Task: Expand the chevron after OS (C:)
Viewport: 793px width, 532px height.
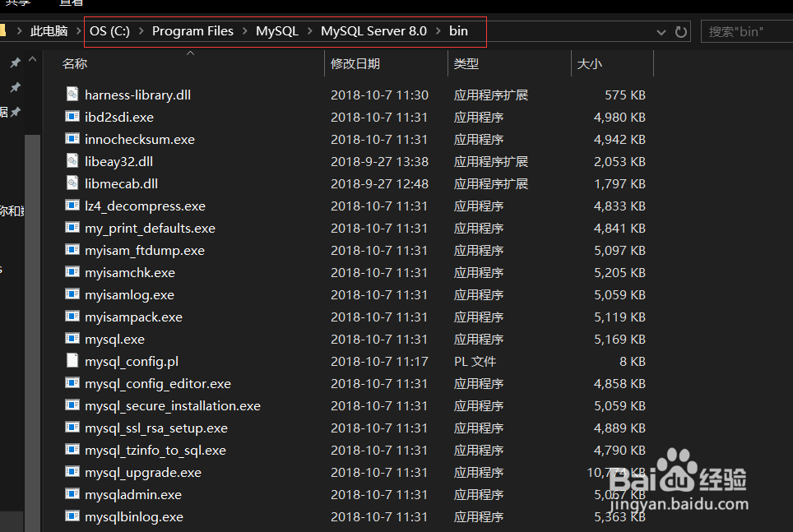Action: (x=141, y=31)
